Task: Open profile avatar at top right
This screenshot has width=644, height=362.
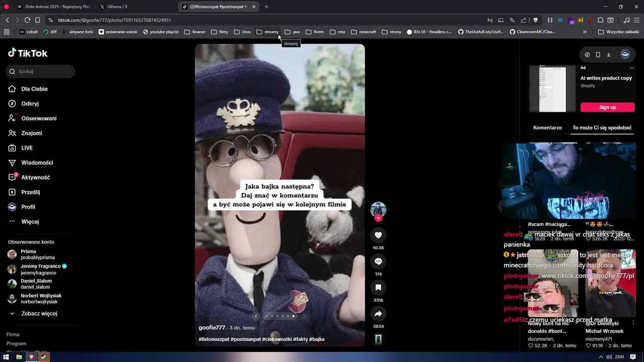Action: tap(625, 54)
